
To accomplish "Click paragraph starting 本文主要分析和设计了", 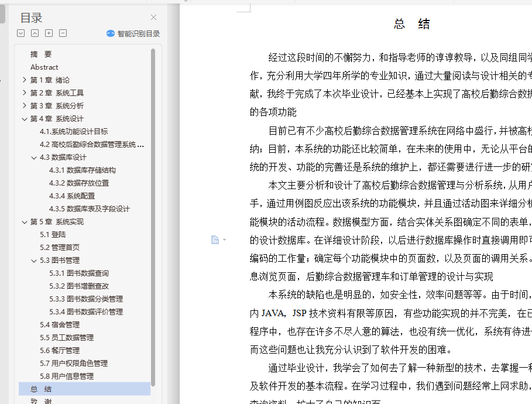I will coord(391,231).
